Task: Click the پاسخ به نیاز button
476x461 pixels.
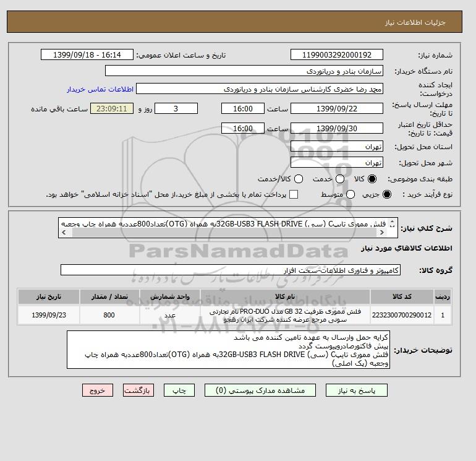Action: pos(357,390)
